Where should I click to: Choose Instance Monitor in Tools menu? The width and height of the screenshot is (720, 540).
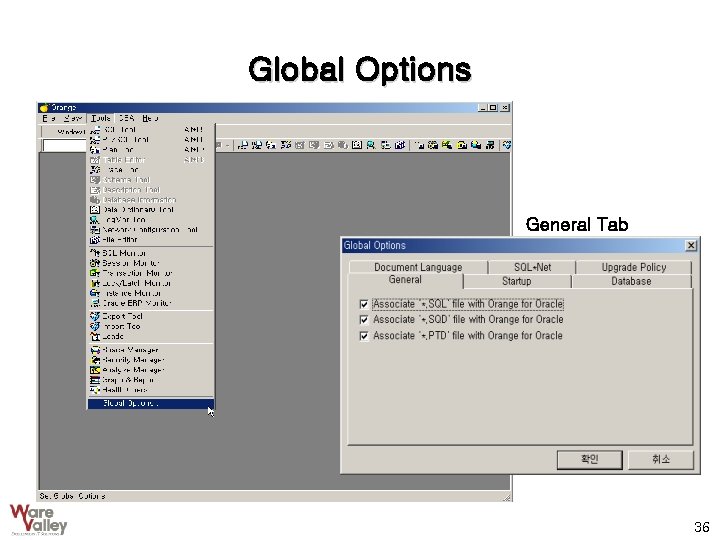(x=151, y=293)
